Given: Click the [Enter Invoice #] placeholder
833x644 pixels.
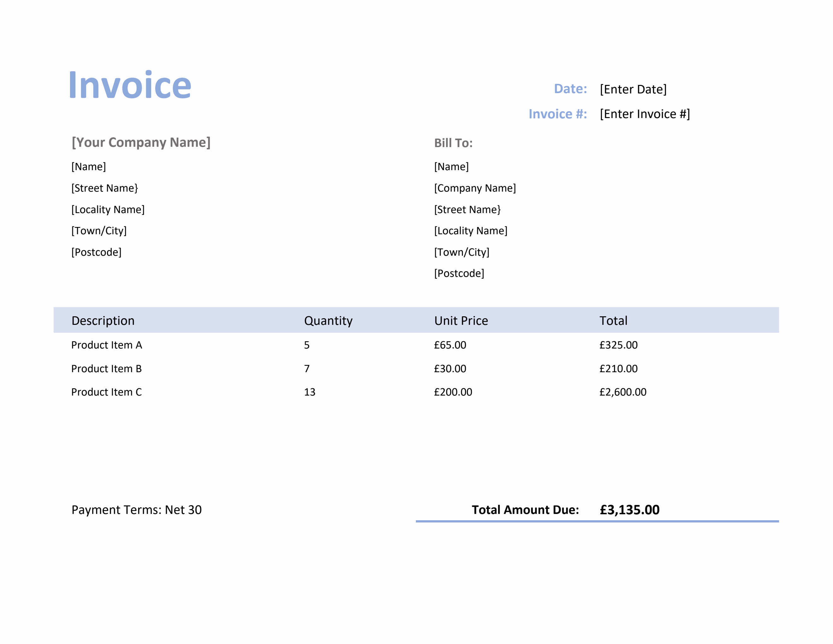Looking at the screenshot, I should (645, 114).
